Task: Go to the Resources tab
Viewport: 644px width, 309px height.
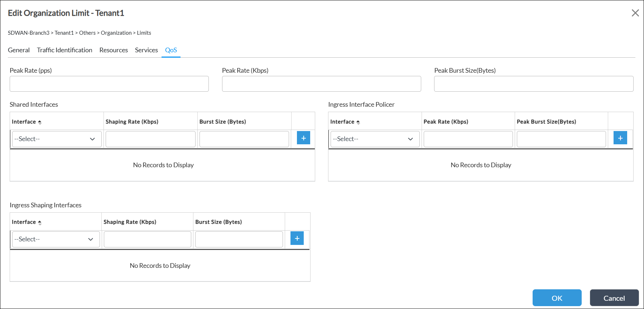Action: [114, 50]
